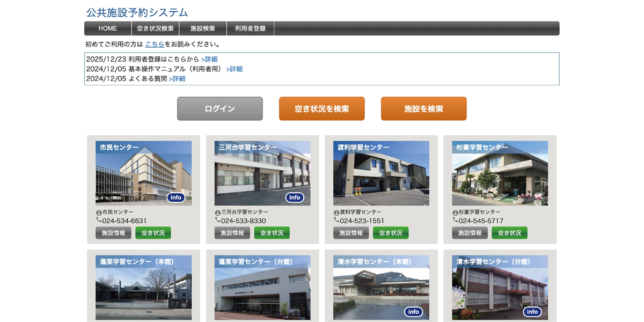The width and height of the screenshot is (644, 322).
Task: Click 空き状況 button for 三河台学習センター
Action: (x=272, y=233)
